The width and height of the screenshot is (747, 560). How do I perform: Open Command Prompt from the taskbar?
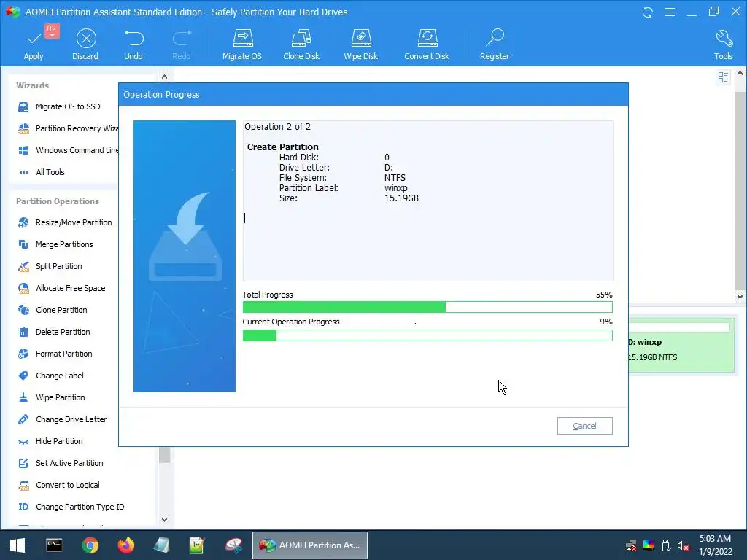point(54,545)
